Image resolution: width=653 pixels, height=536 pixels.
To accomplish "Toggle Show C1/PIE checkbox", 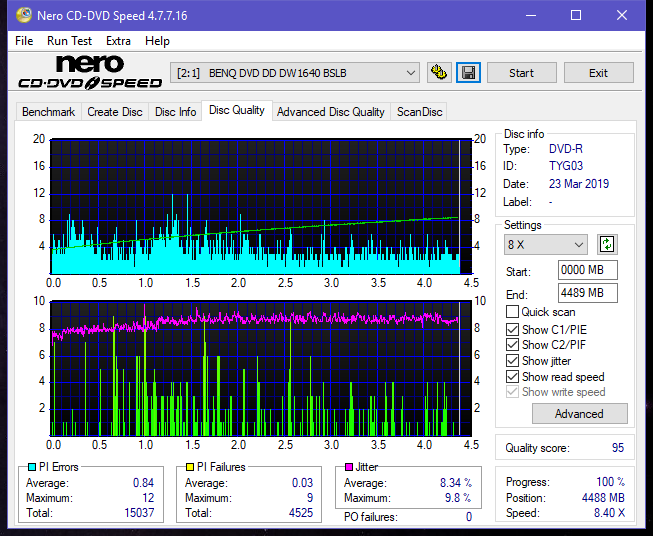I will 512,329.
